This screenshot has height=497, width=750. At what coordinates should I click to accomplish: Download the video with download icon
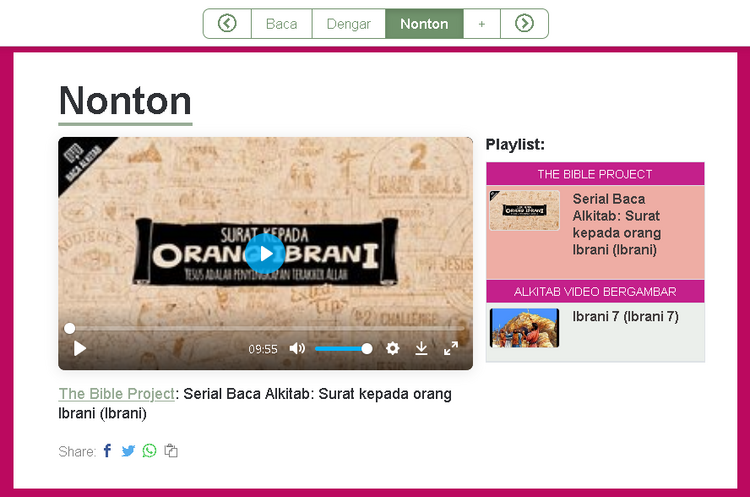point(421,348)
